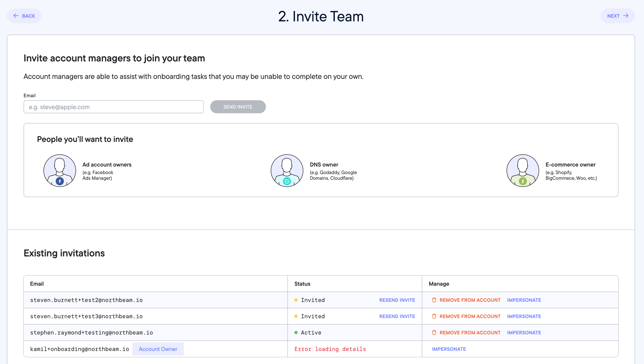Viewport: 644px width, 364px height.
Task: Impersonate steven.burnett+test2 user
Action: (524, 300)
